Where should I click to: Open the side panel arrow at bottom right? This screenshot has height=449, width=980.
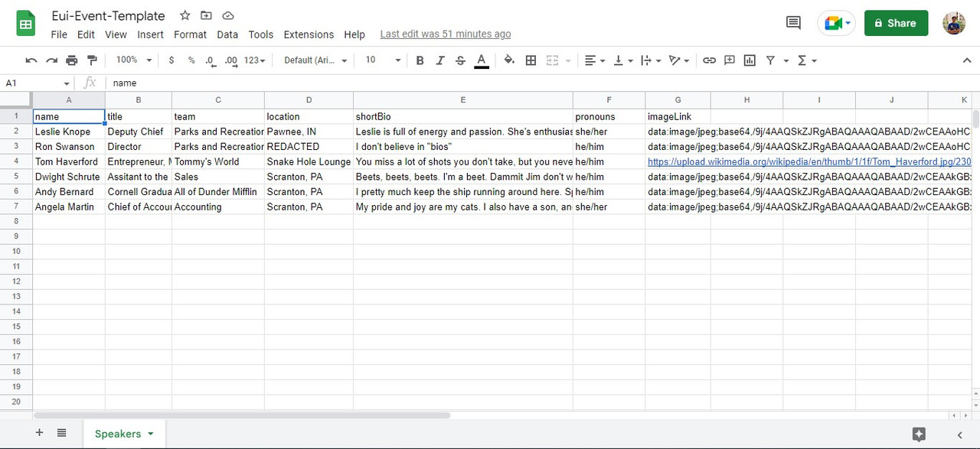[x=959, y=434]
